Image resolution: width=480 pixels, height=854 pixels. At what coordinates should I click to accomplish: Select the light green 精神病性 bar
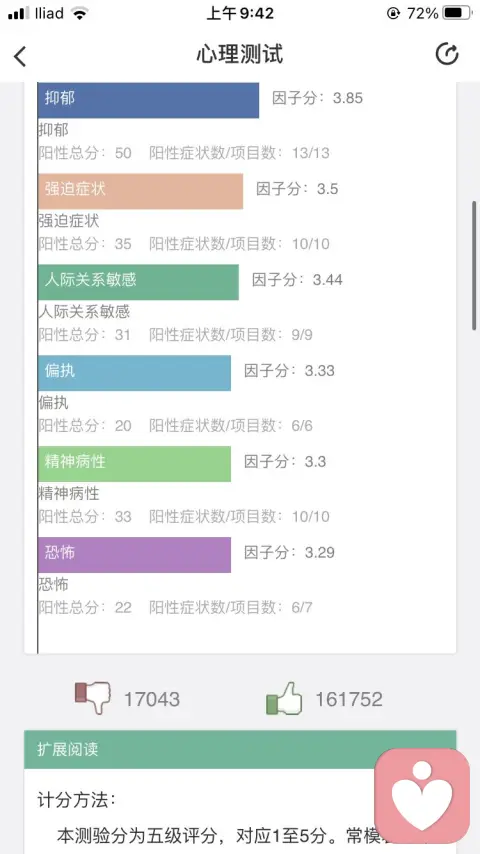[x=135, y=464]
